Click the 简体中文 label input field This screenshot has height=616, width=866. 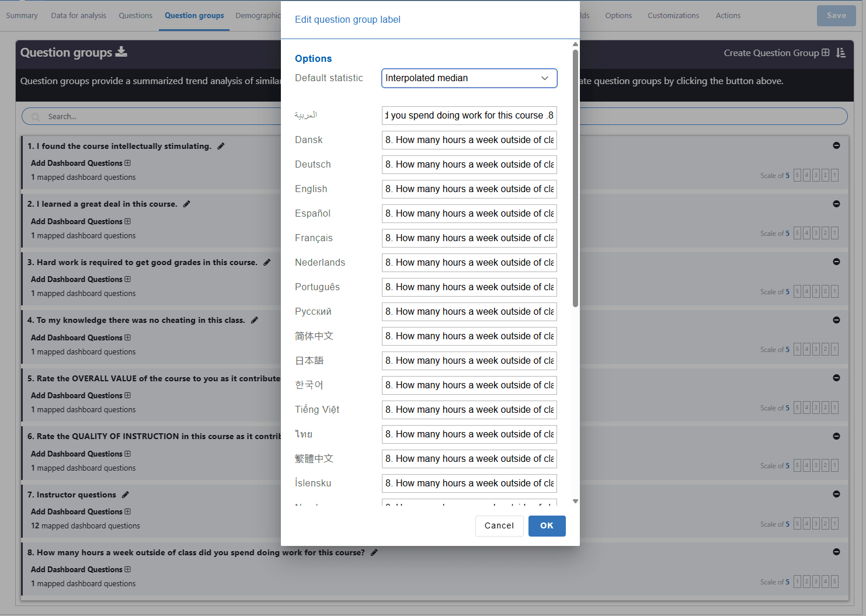click(469, 336)
